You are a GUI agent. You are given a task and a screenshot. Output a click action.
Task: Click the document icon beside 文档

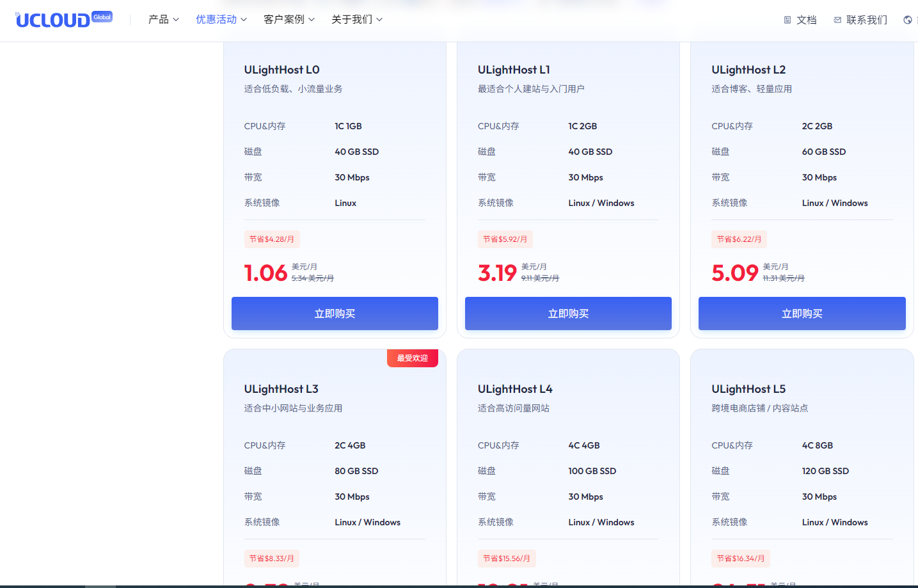pyautogui.click(x=787, y=20)
